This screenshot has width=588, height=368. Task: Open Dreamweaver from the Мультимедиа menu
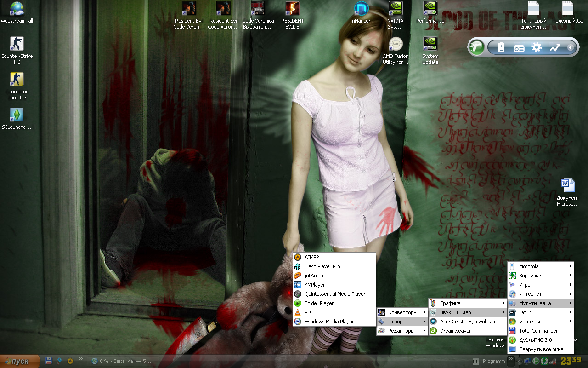(x=468, y=331)
